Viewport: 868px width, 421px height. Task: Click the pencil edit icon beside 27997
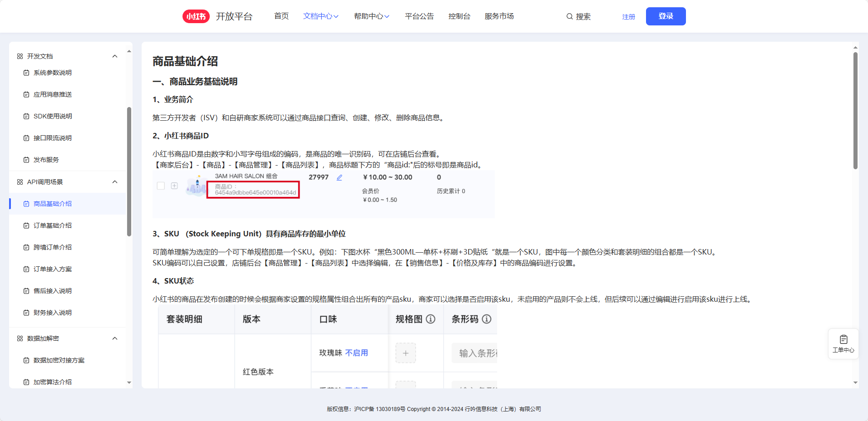339,177
